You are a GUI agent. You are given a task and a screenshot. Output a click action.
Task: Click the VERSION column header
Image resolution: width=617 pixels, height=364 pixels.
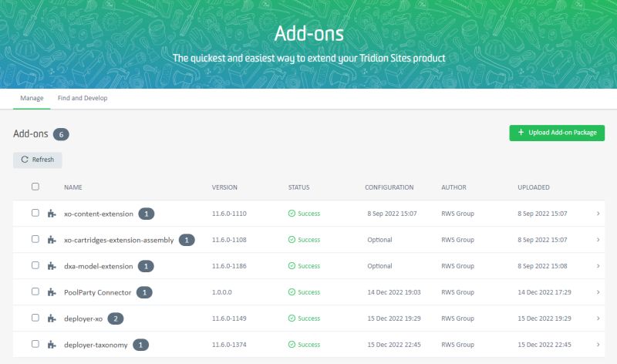tap(224, 187)
